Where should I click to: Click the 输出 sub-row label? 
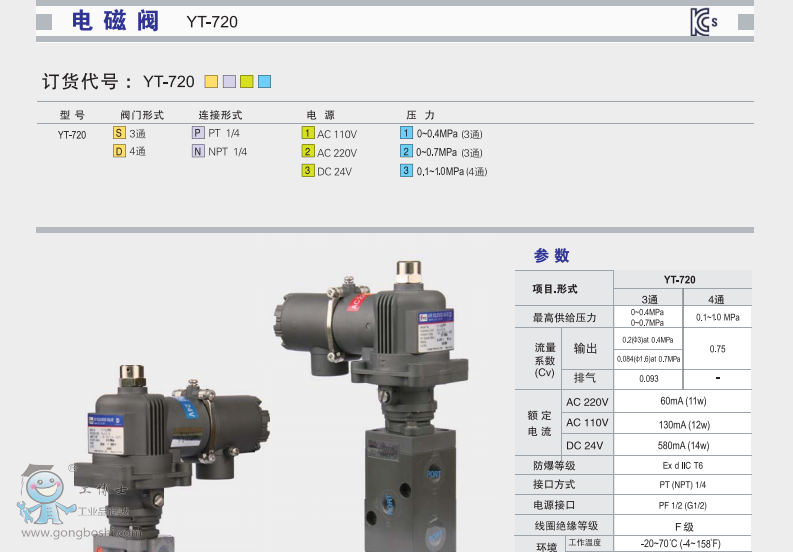tap(587, 349)
